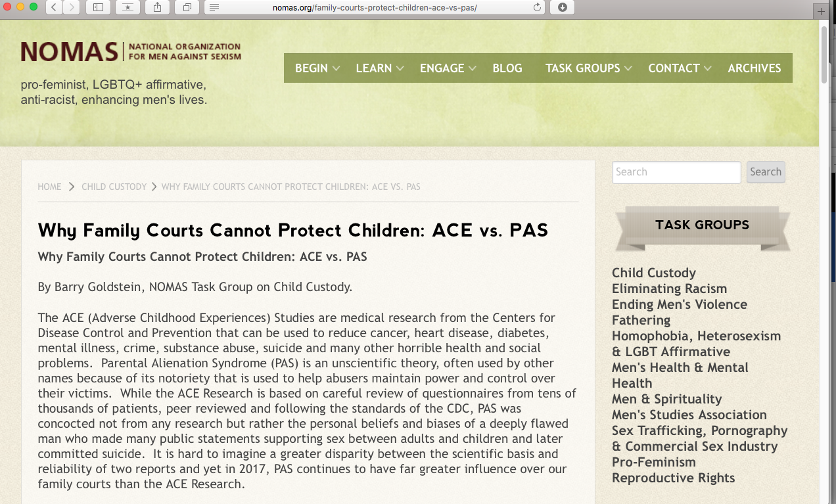Open the Top Sites star button

tap(128, 7)
